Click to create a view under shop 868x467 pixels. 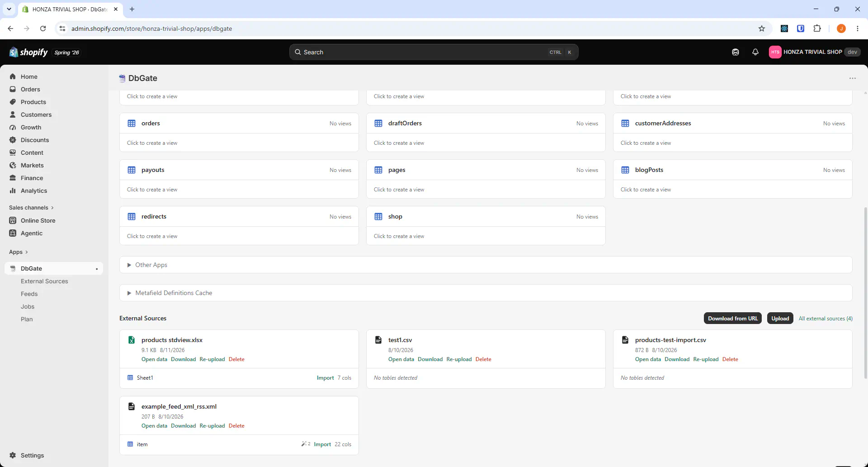(x=399, y=236)
